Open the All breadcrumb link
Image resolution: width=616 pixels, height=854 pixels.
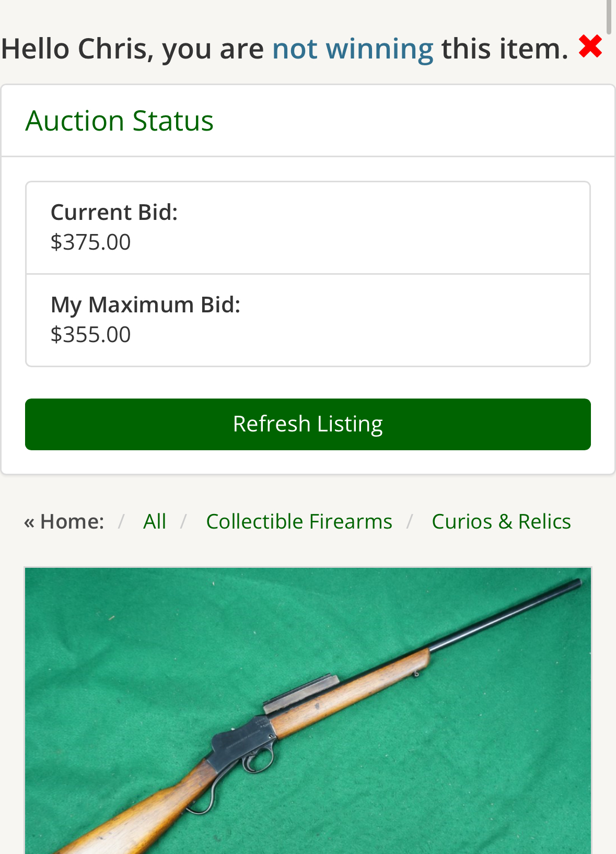click(x=155, y=521)
